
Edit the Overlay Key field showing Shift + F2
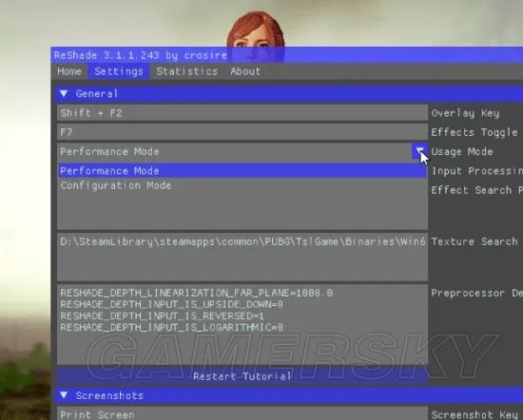[242, 113]
